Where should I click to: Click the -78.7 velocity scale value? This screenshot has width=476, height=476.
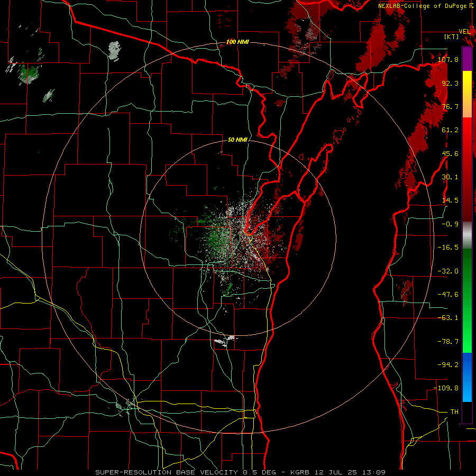coord(448,342)
